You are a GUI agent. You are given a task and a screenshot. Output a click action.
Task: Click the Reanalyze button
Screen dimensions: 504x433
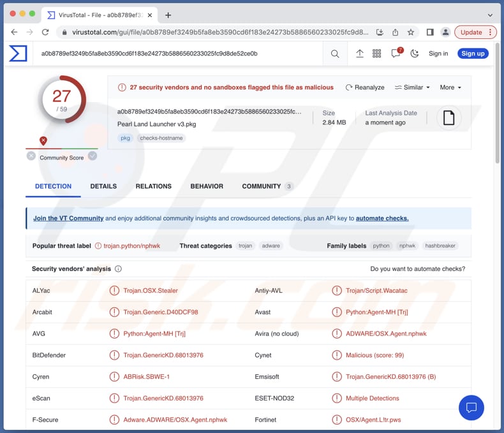click(365, 87)
